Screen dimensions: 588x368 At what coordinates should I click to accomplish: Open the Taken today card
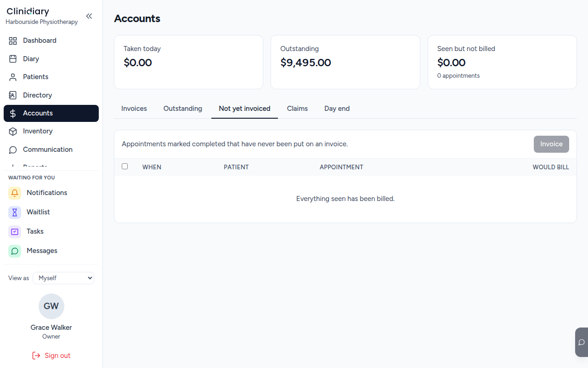pos(188,62)
